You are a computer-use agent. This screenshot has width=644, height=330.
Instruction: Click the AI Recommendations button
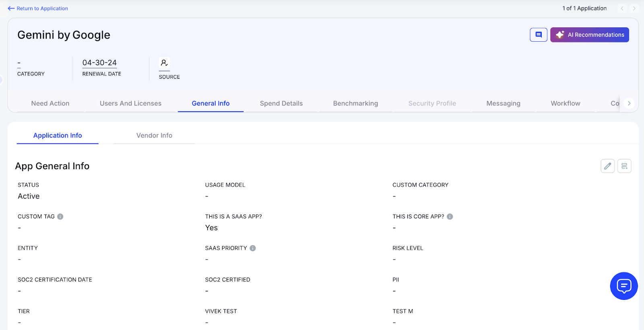pyautogui.click(x=590, y=35)
